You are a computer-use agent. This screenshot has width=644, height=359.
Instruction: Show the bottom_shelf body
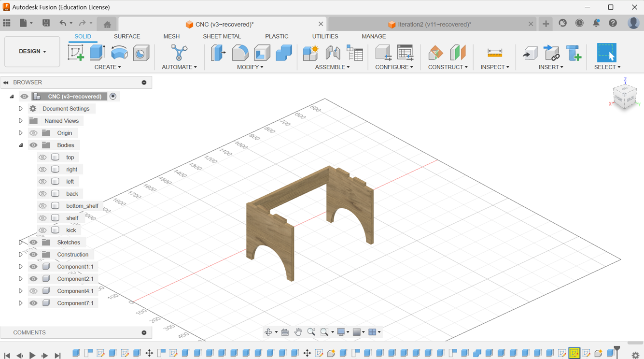click(x=42, y=206)
